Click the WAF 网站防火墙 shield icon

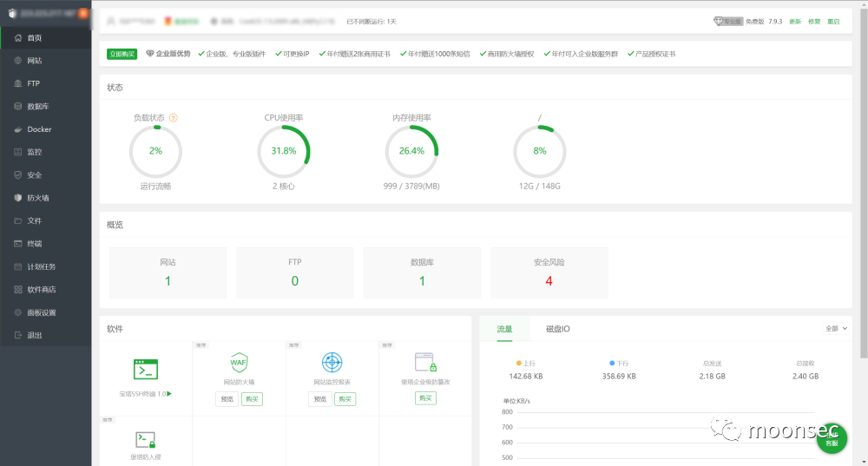coord(239,363)
